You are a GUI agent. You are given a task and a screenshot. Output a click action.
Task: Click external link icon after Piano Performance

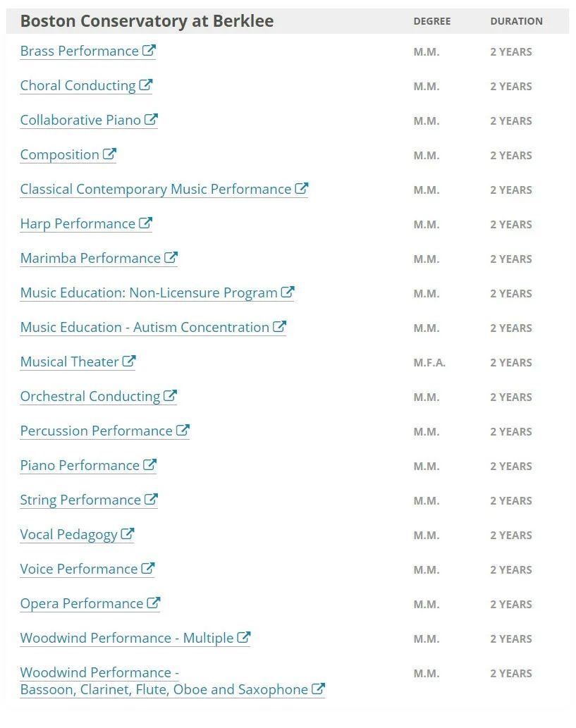(149, 465)
